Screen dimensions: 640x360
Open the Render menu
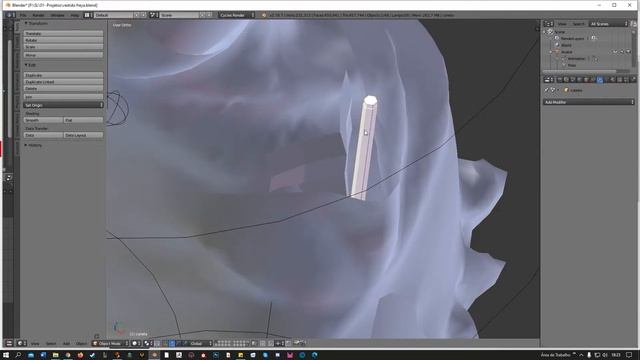click(x=38, y=15)
